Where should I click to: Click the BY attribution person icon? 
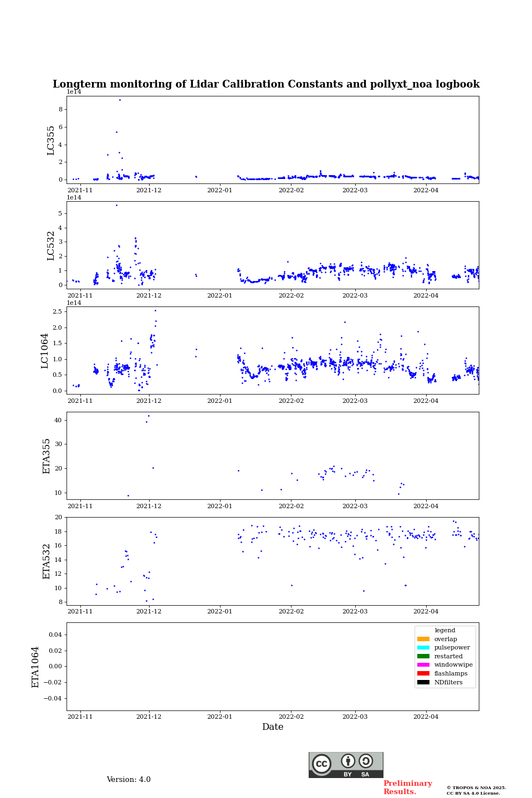coord(348,761)
